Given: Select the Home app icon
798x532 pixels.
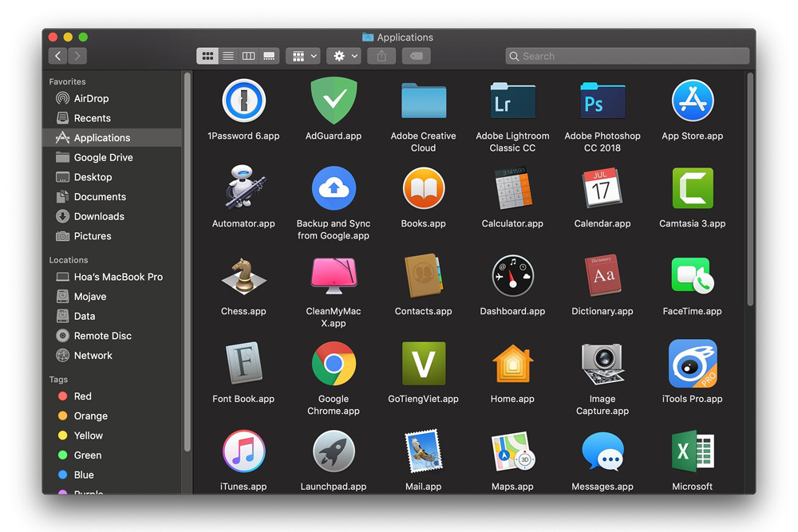Looking at the screenshot, I should [x=512, y=363].
